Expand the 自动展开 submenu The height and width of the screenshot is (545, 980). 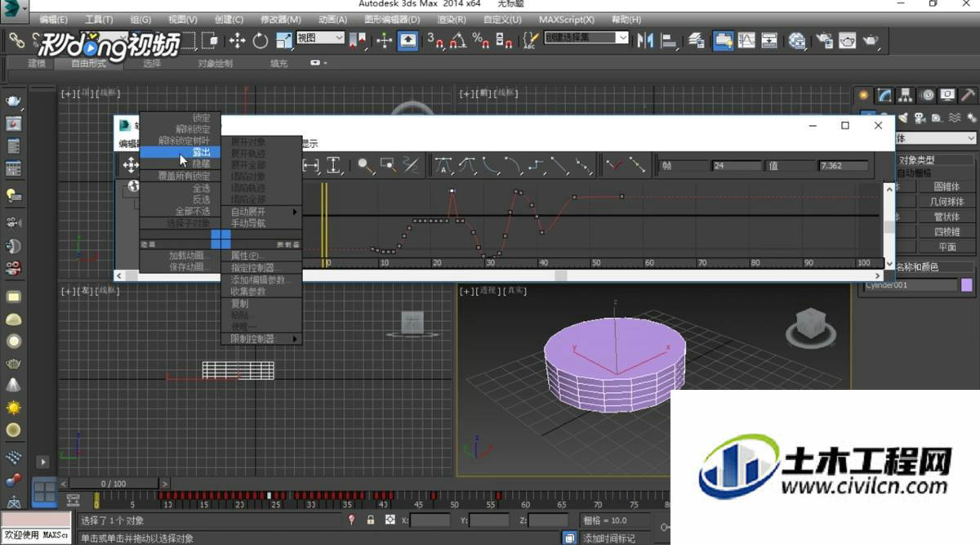[x=261, y=212]
